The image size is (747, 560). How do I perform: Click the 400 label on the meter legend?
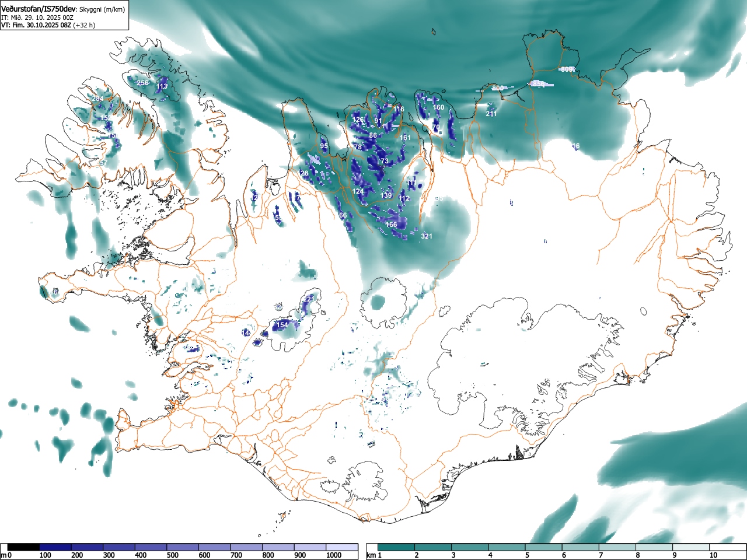click(141, 555)
